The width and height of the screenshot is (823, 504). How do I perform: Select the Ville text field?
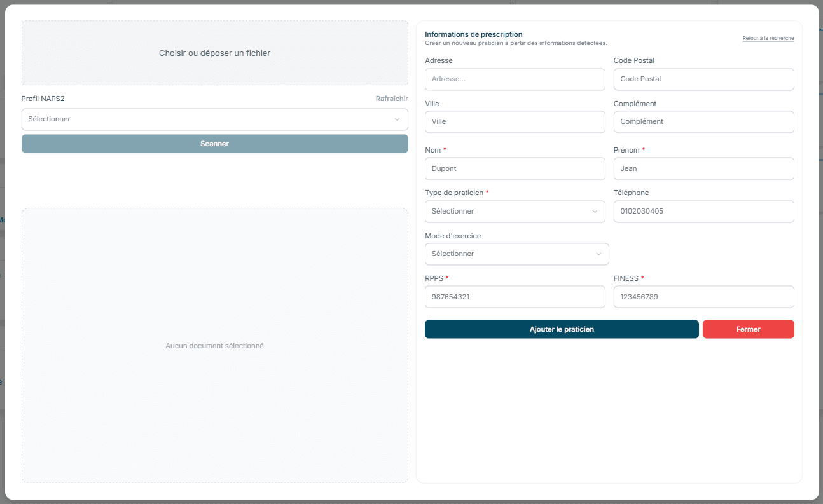pos(515,122)
